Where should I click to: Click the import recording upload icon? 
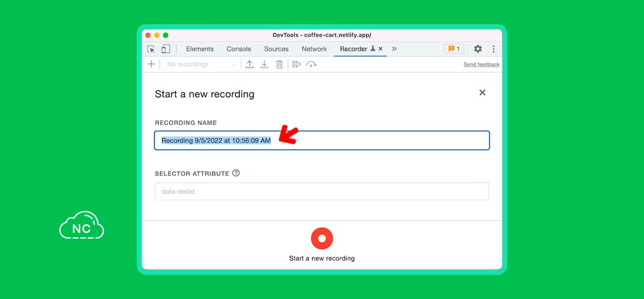click(x=249, y=64)
